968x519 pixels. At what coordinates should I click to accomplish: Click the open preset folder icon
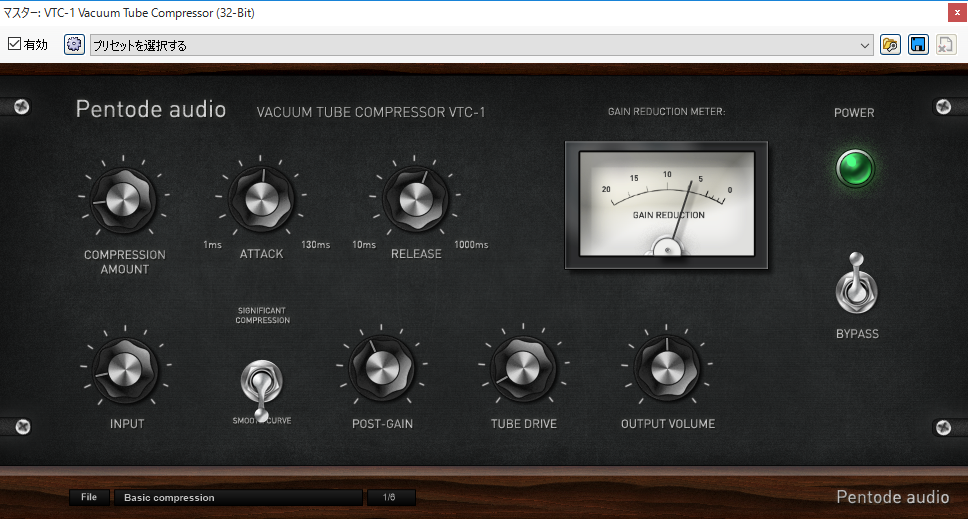point(890,44)
